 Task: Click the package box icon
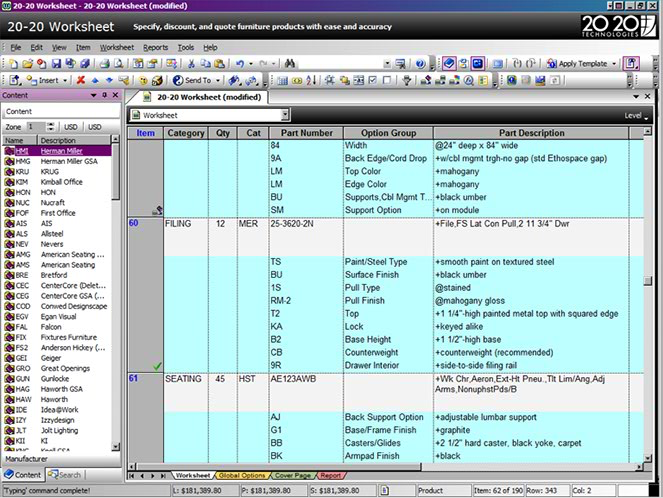point(157,80)
